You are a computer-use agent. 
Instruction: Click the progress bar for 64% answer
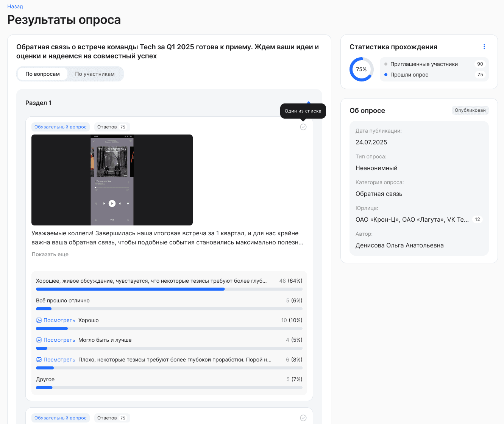[x=169, y=289]
